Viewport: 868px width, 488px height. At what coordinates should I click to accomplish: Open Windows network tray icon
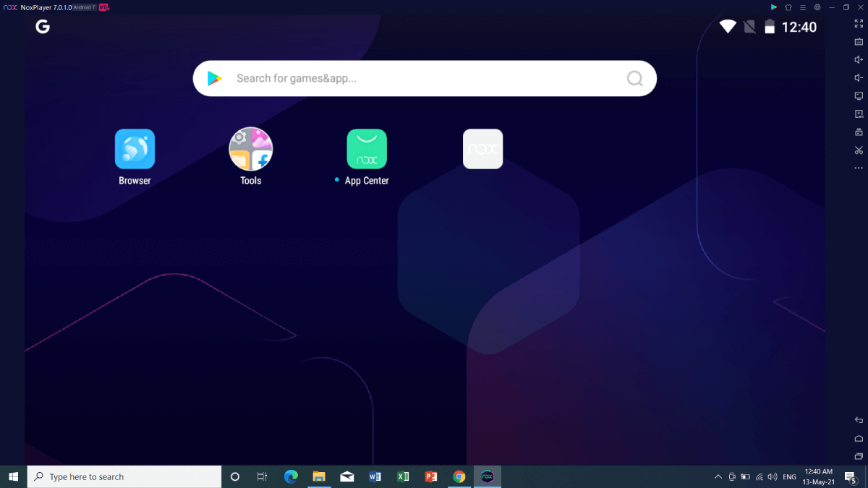(759, 476)
